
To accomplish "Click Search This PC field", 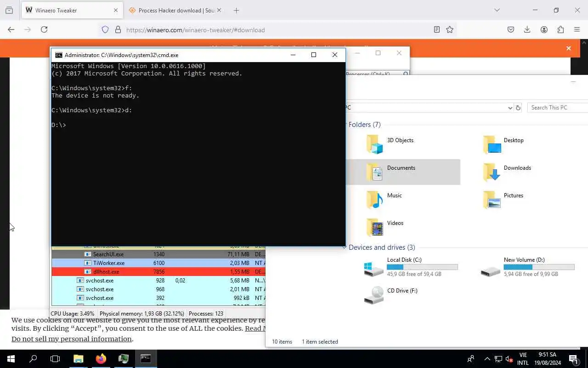I will point(557,108).
